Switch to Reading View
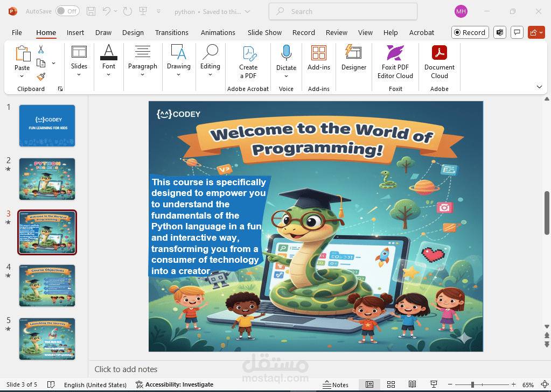This screenshot has width=551, height=392. [412, 384]
